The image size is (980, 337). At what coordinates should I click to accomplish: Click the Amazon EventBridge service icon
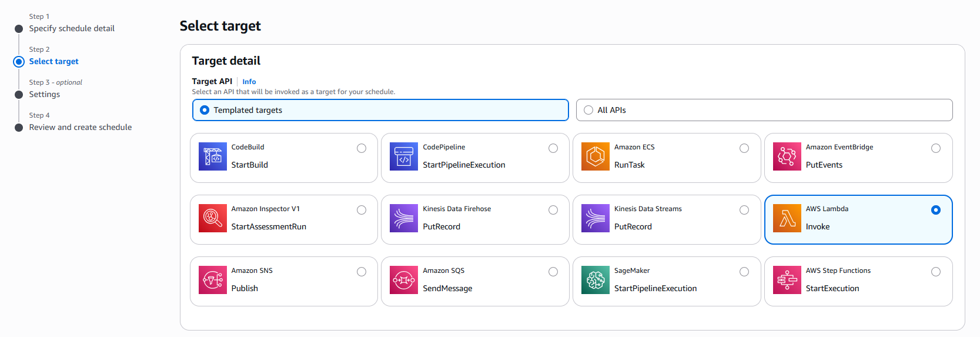[787, 156]
